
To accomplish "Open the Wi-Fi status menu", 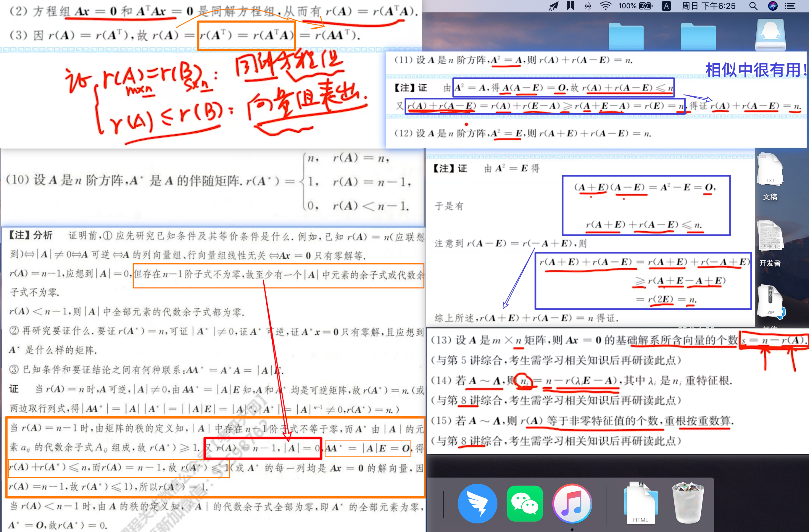I will point(605,6).
